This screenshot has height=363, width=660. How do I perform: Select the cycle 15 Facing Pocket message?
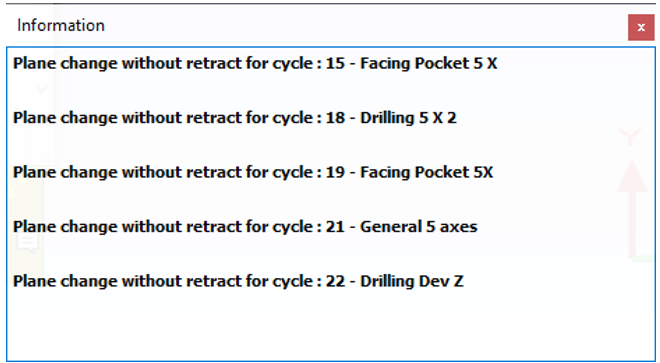point(255,63)
